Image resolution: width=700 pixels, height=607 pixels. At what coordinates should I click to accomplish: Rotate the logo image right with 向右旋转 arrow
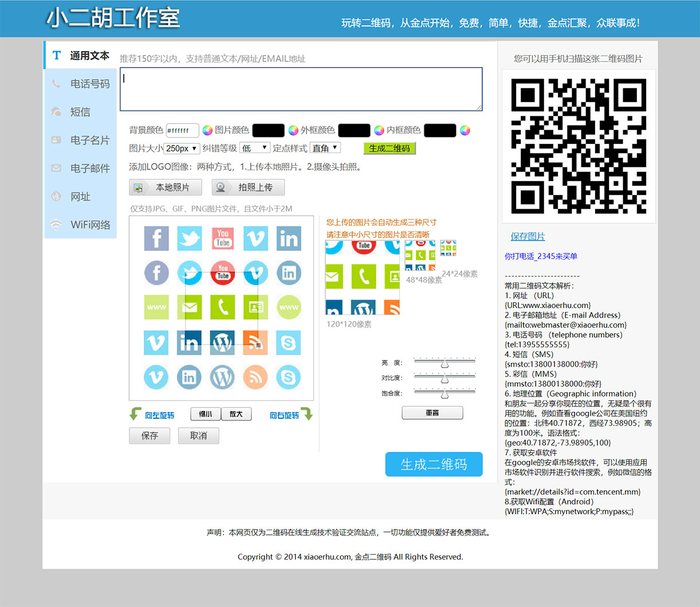[309, 414]
